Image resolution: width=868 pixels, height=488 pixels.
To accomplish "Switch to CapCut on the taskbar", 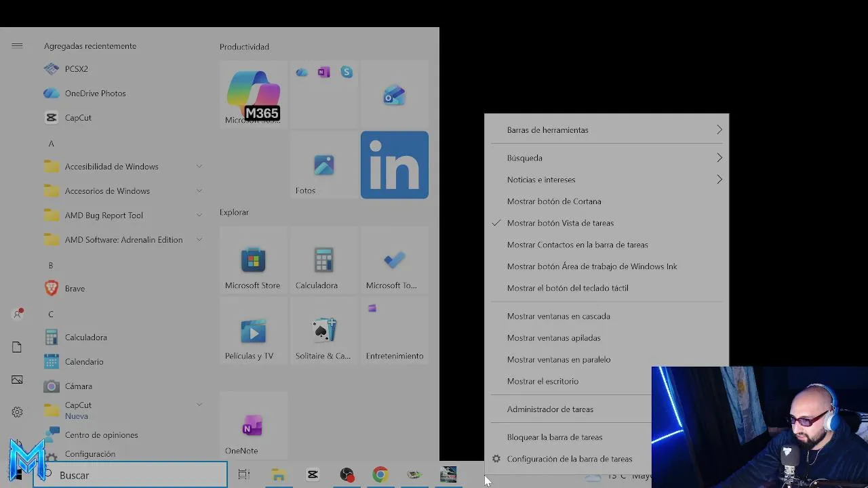I will [x=313, y=475].
